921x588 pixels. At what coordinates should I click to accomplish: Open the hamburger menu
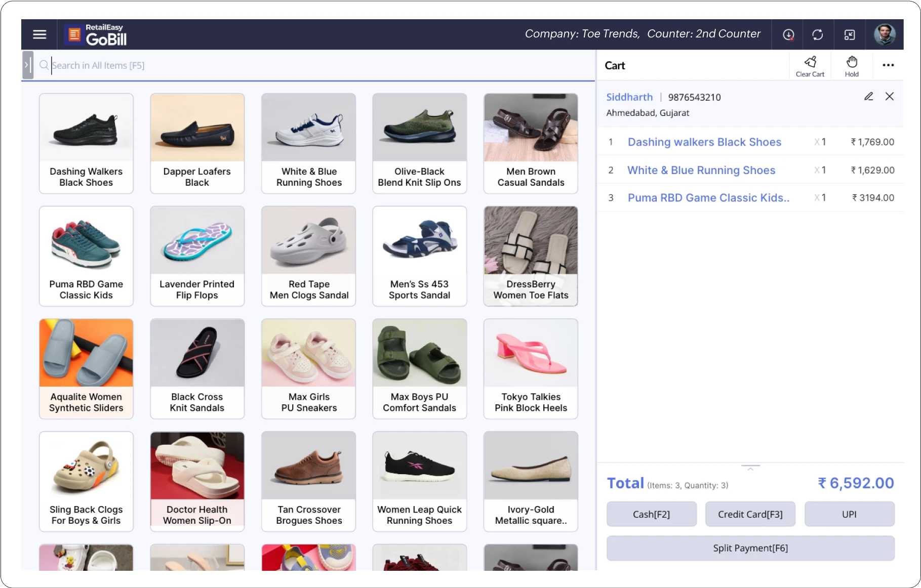pos(39,34)
